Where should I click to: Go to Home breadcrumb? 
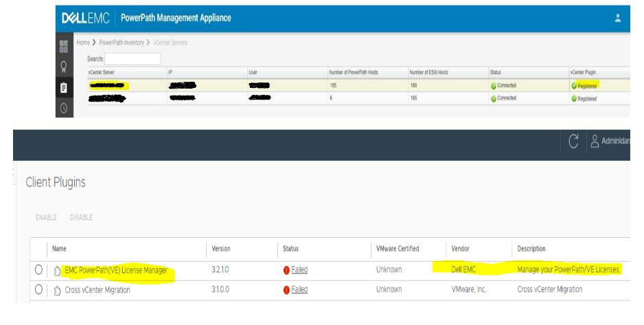coord(83,43)
